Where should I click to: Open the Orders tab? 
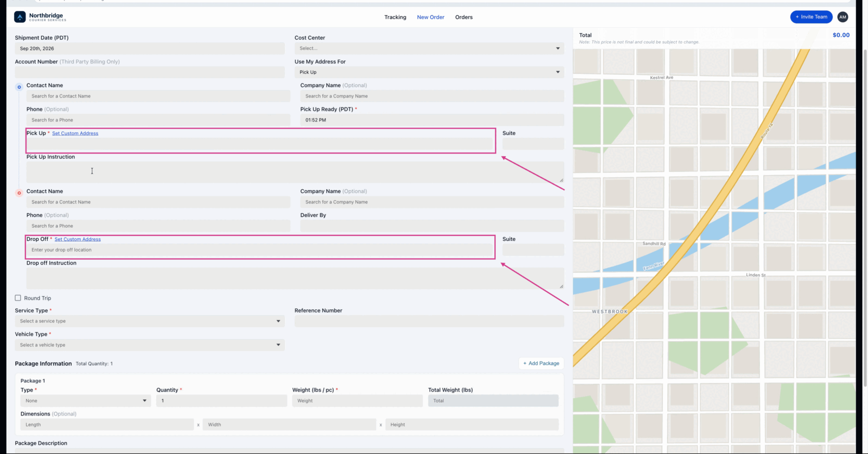coord(464,17)
